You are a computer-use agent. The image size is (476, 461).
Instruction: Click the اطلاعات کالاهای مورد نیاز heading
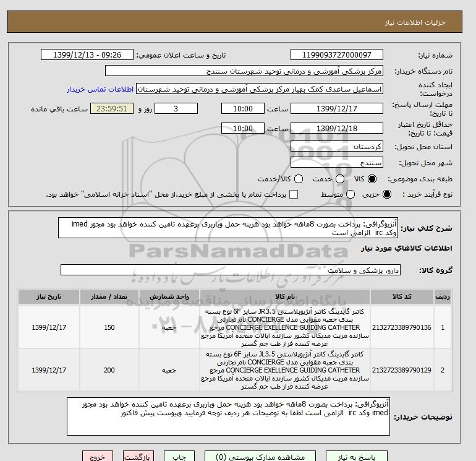[407, 248]
